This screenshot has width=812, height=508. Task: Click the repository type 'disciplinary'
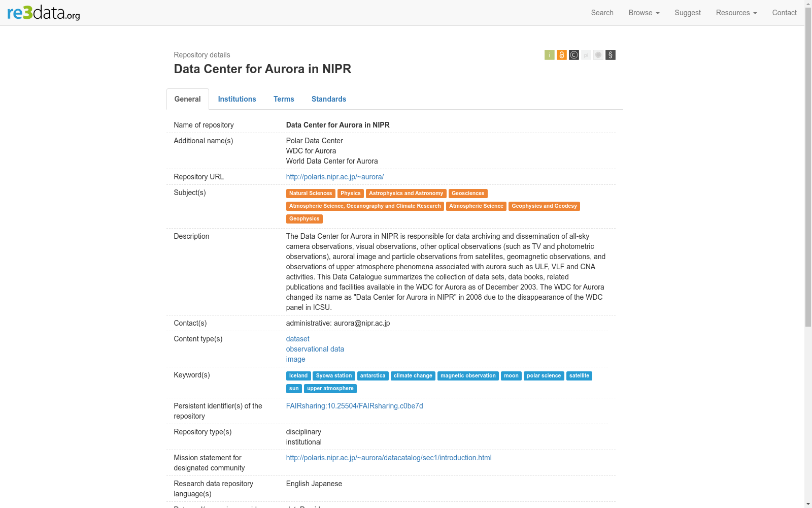click(x=303, y=432)
